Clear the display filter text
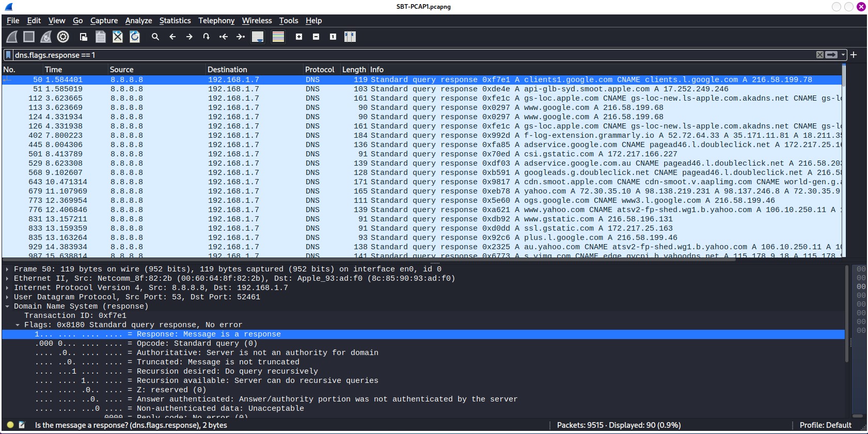The image size is (868, 434). pyautogui.click(x=819, y=55)
